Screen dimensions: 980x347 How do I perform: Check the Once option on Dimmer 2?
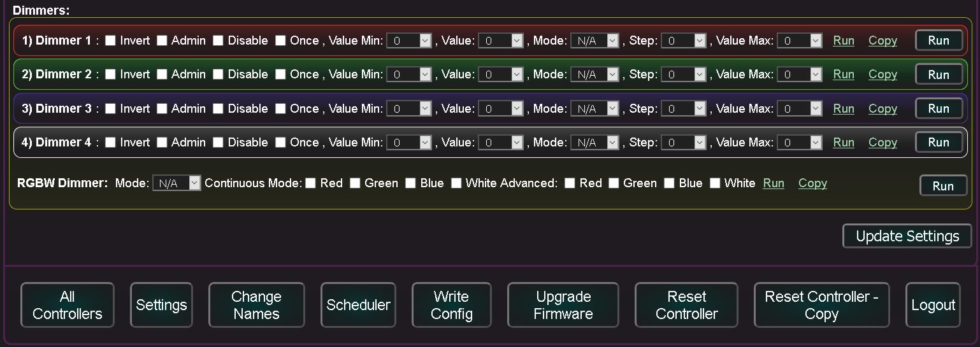[280, 74]
